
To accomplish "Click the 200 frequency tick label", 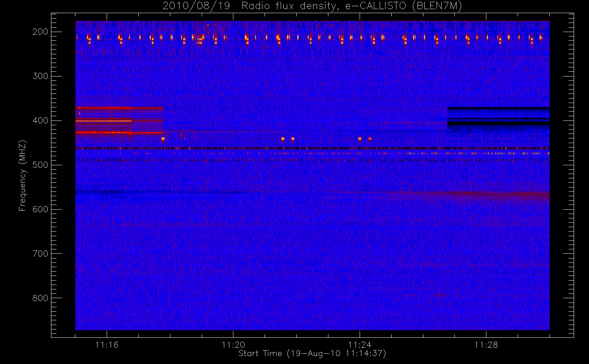I will pos(40,32).
